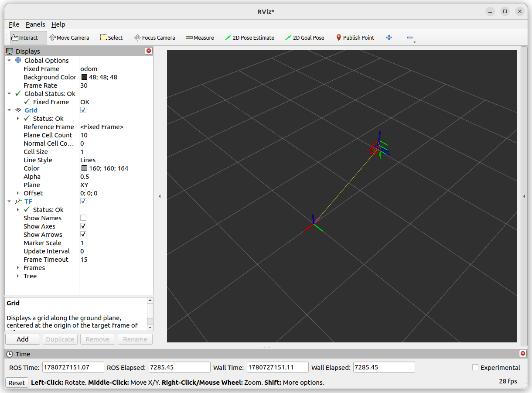Click the description panel scroll-down arrow
The width and height of the screenshot is (532, 393).
pyautogui.click(x=150, y=327)
